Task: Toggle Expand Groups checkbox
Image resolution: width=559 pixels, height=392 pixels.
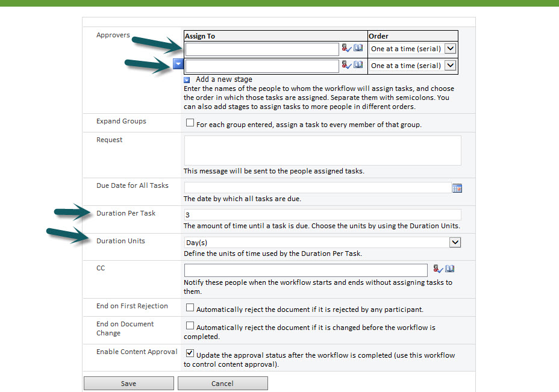Action: click(190, 123)
